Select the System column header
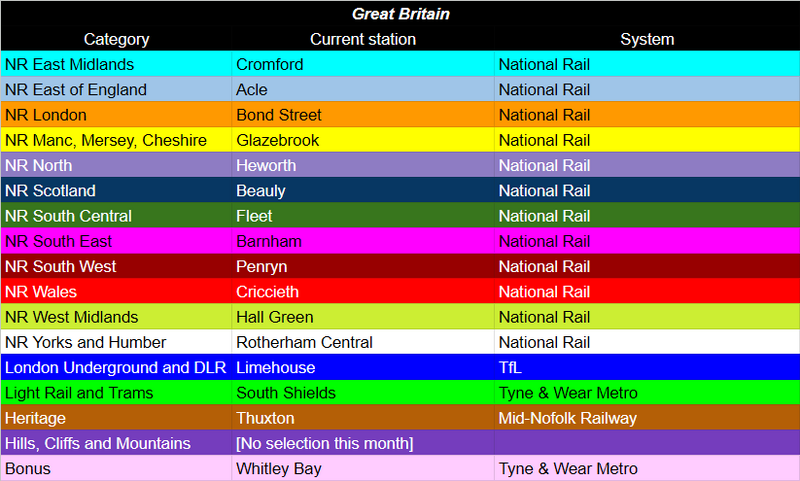Viewport: 800px width, 481px height. click(x=647, y=39)
